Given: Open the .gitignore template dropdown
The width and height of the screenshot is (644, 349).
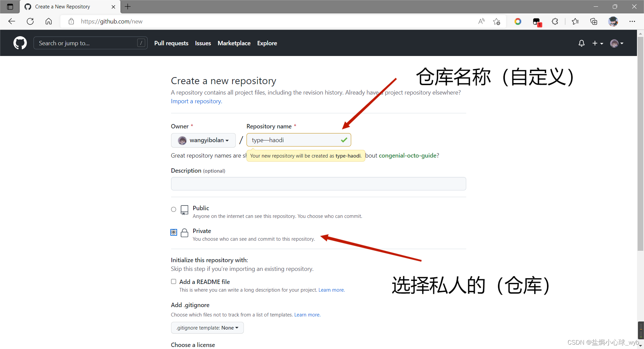Looking at the screenshot, I should (x=207, y=328).
